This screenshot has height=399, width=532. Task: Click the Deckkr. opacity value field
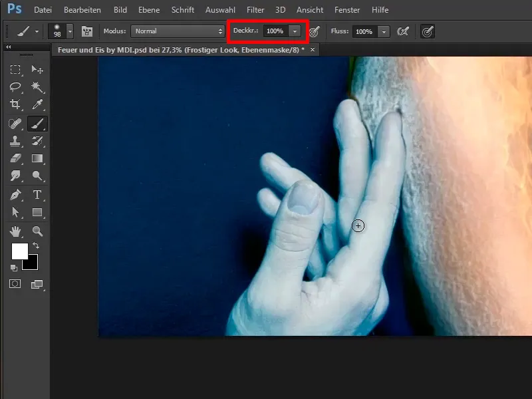tap(276, 31)
